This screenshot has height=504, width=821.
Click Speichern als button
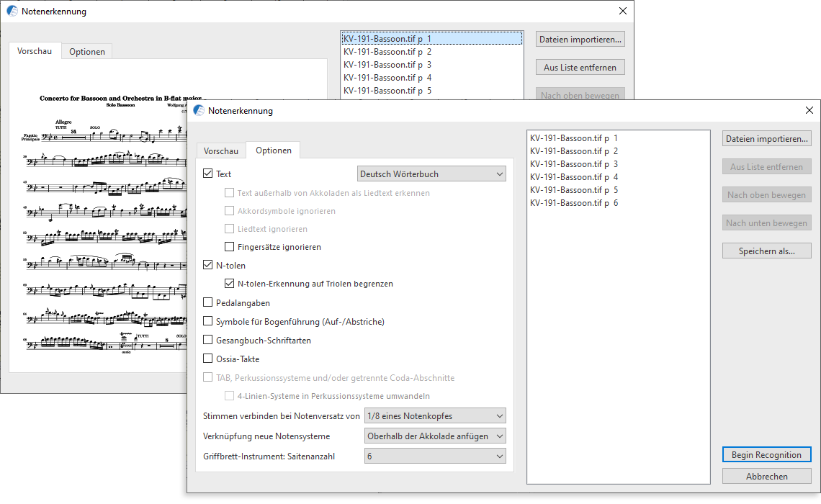coord(766,251)
